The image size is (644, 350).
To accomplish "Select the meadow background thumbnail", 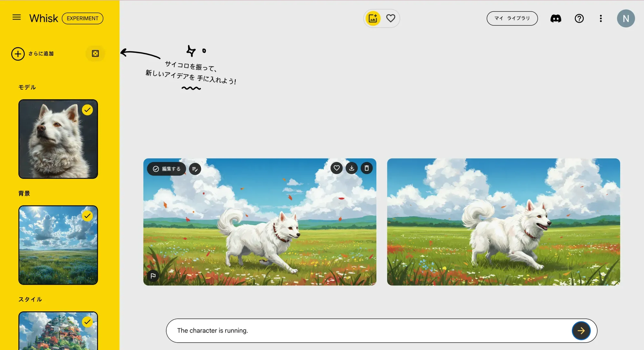I will pos(58,245).
